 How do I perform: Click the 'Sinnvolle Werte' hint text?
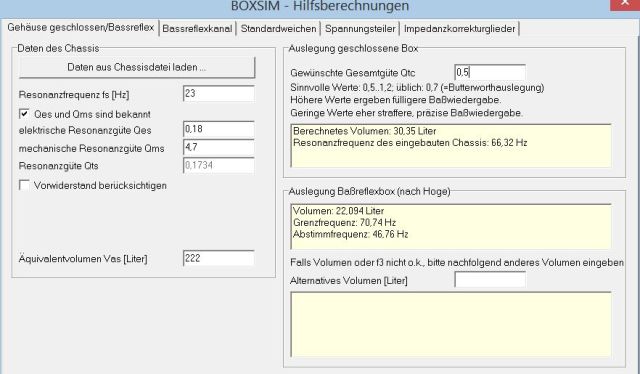coord(417,87)
